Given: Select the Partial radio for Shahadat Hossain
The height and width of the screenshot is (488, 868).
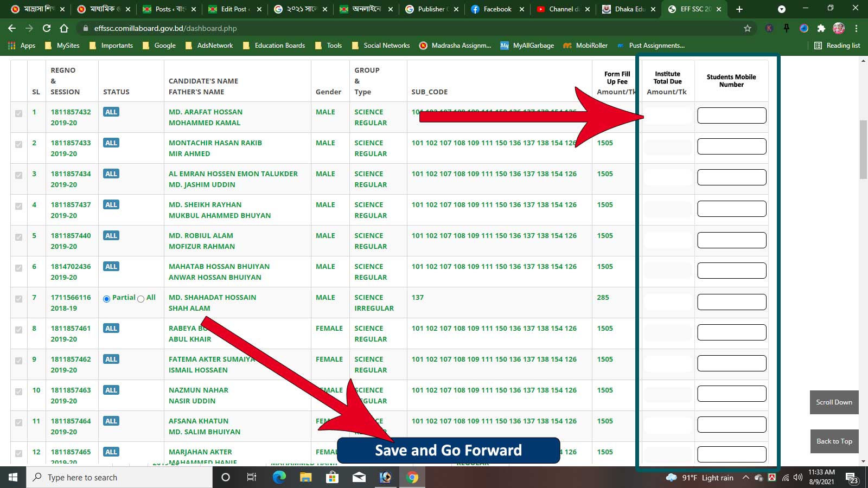Looking at the screenshot, I should tap(106, 299).
